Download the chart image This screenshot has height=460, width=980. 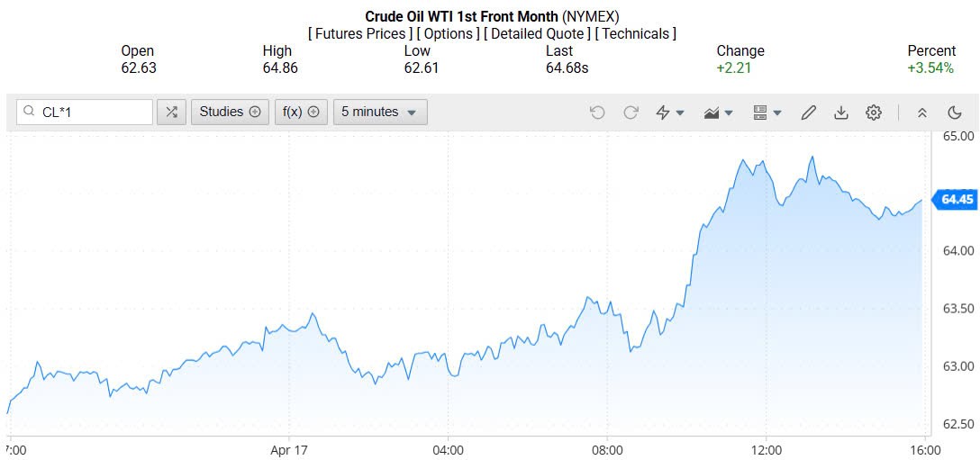(840, 113)
